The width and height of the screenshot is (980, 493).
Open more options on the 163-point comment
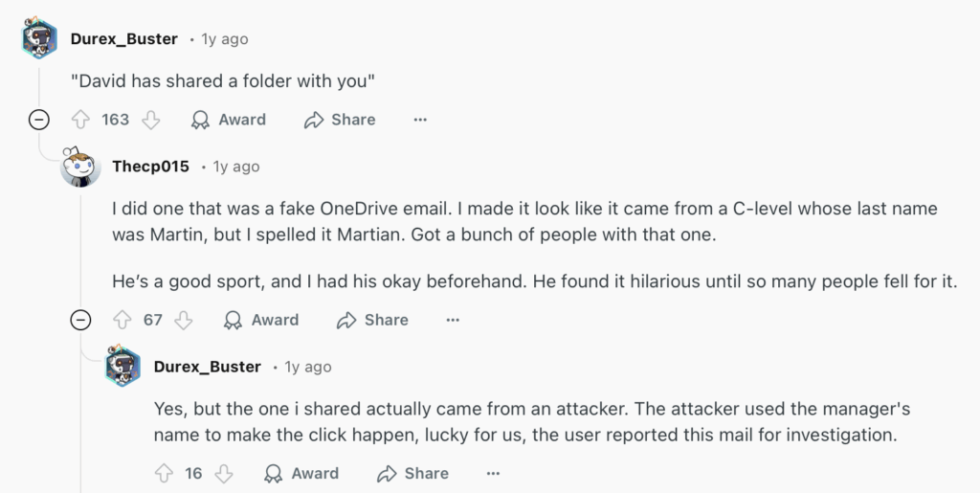(419, 120)
